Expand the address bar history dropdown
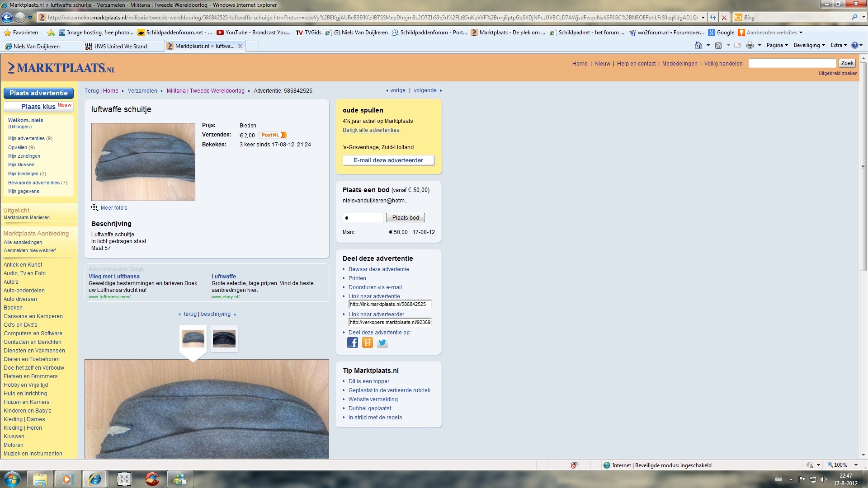 [x=703, y=18]
